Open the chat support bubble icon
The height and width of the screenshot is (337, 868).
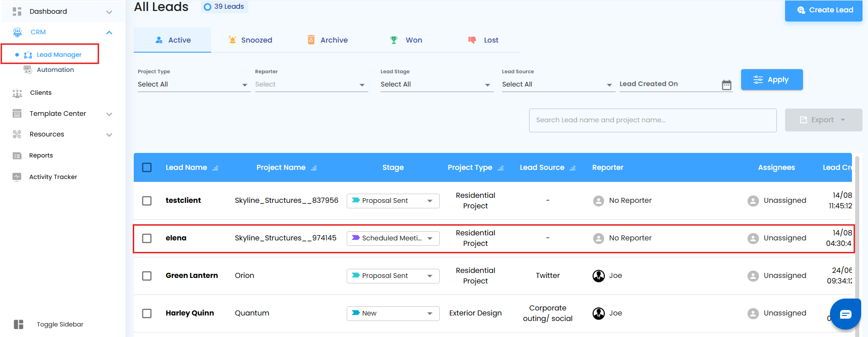click(845, 314)
